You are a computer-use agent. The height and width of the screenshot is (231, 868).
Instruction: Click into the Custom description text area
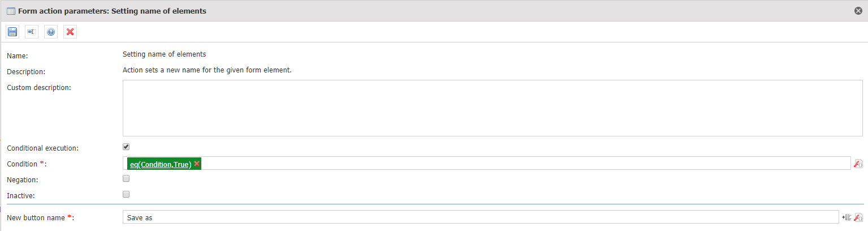pos(493,108)
